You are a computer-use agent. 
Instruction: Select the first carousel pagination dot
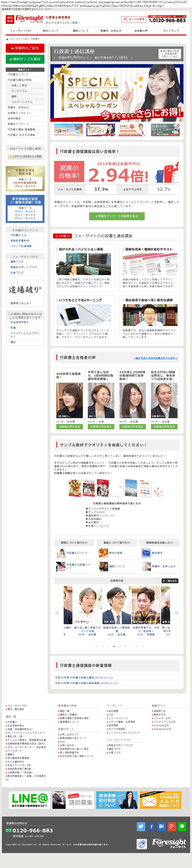[91, 646]
